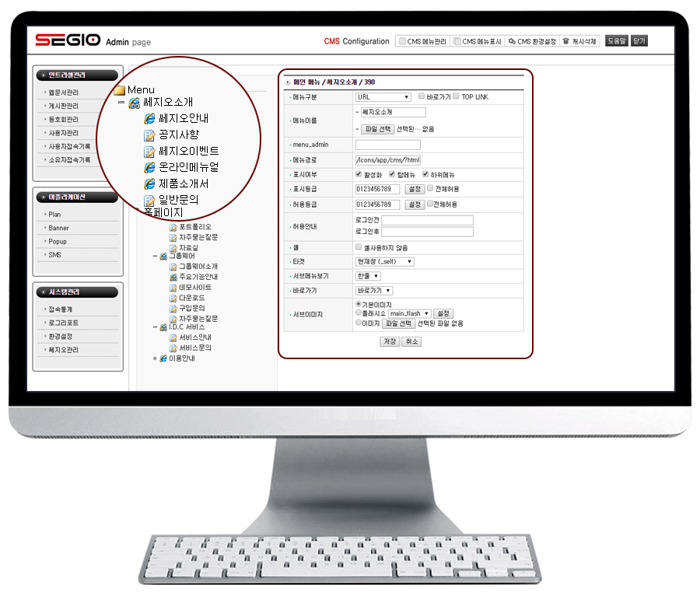Click 파일 선택 under the 메뉴이름 field
The image size is (700, 594).
378,129
